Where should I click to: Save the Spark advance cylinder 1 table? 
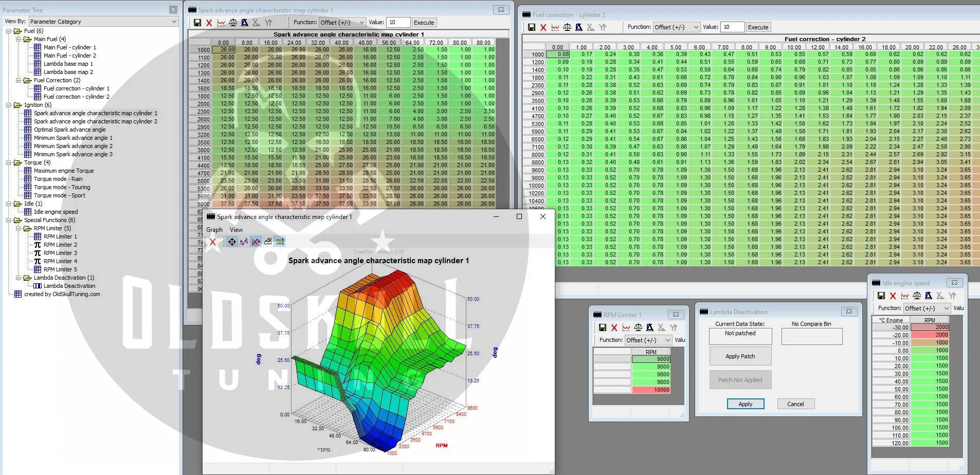coord(197,23)
